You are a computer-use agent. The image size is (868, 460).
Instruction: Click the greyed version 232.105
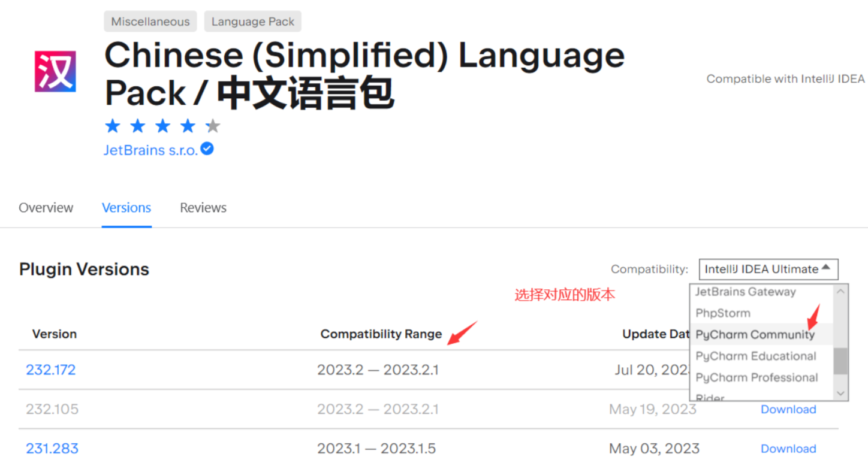click(52, 409)
